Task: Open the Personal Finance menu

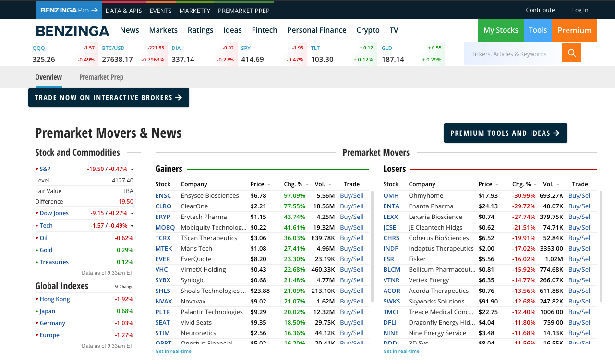Action: (317, 30)
